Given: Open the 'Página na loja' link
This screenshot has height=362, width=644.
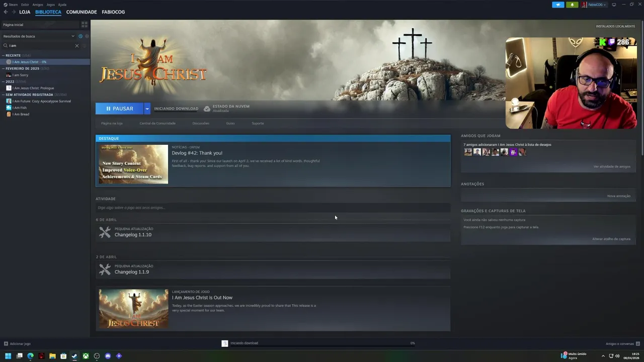Looking at the screenshot, I should pyautogui.click(x=112, y=123).
